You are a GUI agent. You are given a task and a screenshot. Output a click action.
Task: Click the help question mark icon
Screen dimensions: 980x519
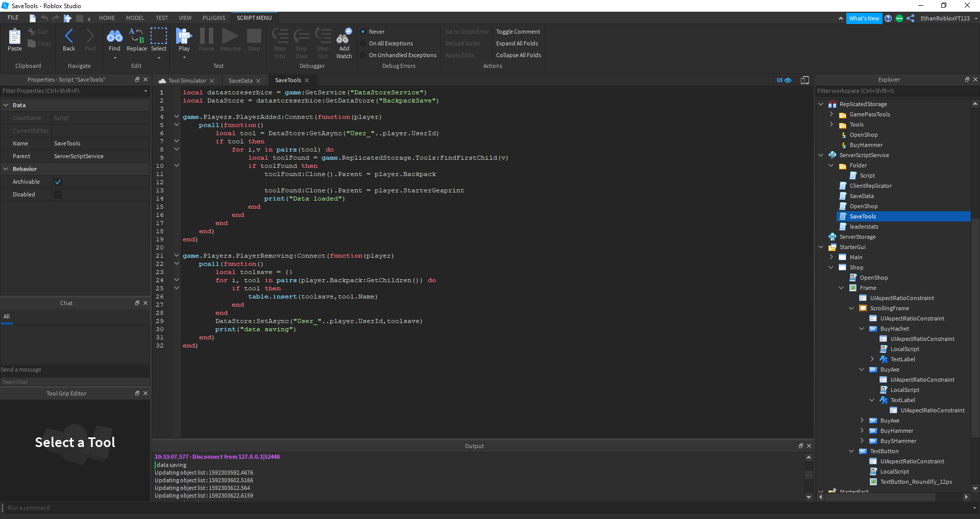point(888,18)
